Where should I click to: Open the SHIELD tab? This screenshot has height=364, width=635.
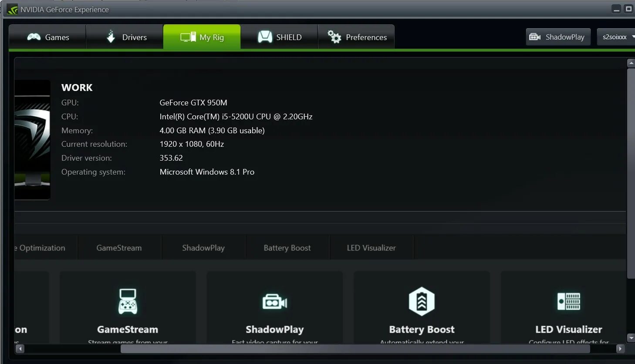click(279, 37)
